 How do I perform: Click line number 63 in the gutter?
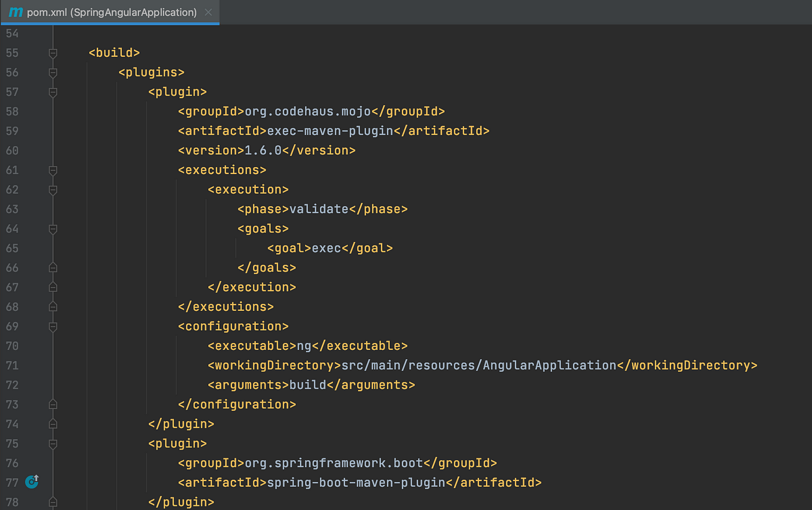point(12,209)
